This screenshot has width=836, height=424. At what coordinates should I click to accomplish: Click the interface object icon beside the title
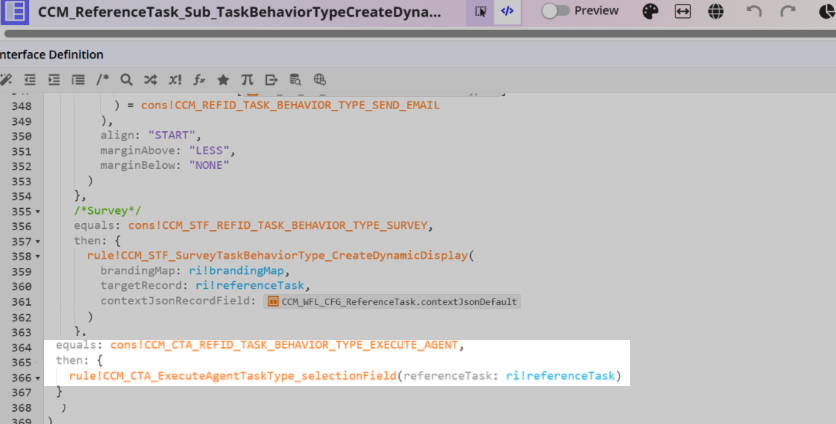(x=14, y=12)
